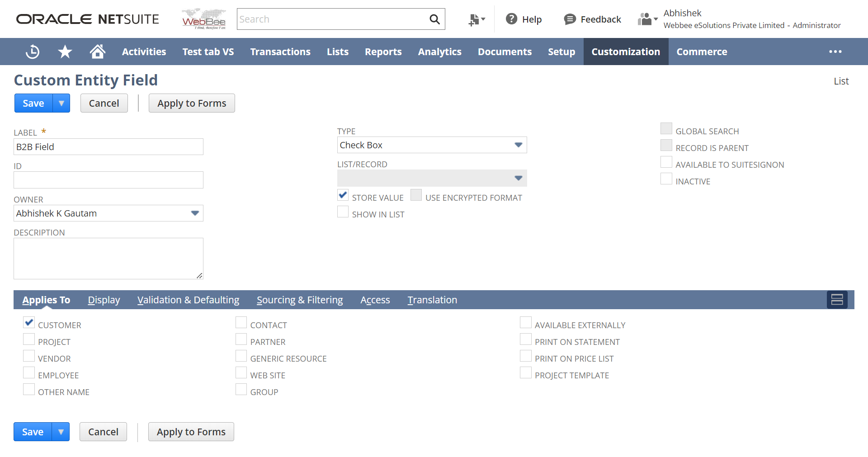
Task: Open the Save dropdown arrow
Action: 61,103
